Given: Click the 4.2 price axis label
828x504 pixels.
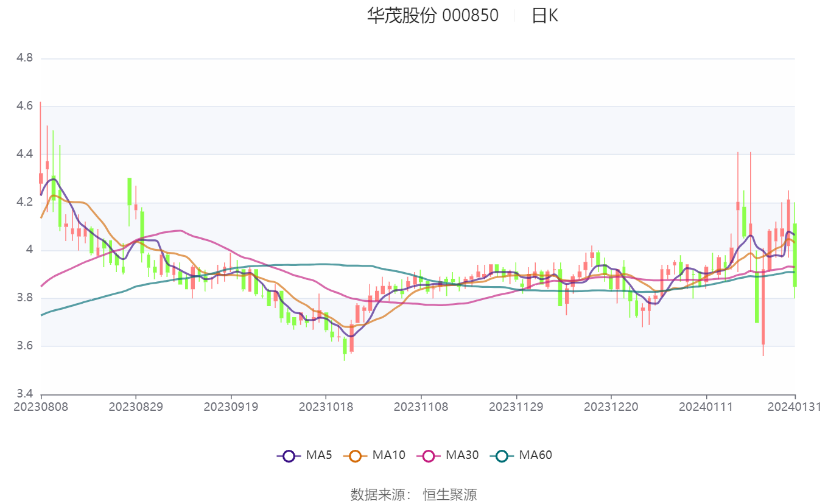Looking at the screenshot, I should point(24,202).
